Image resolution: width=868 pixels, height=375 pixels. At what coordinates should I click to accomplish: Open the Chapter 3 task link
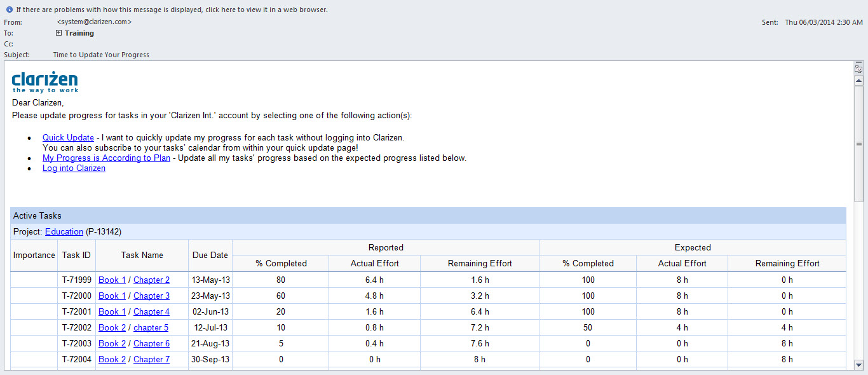pos(151,296)
